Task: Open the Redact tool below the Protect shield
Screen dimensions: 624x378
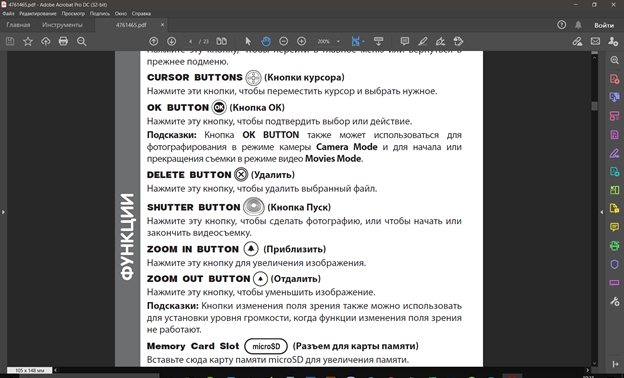Action: point(614,283)
